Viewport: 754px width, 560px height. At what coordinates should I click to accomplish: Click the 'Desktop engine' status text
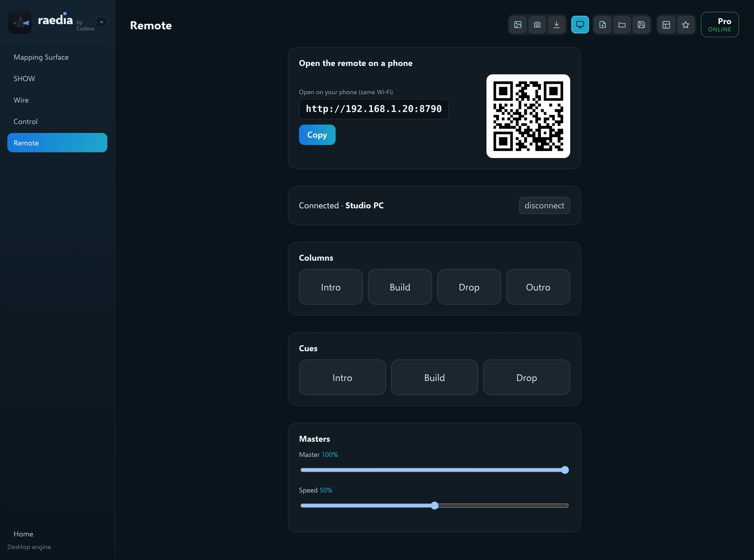click(x=29, y=547)
